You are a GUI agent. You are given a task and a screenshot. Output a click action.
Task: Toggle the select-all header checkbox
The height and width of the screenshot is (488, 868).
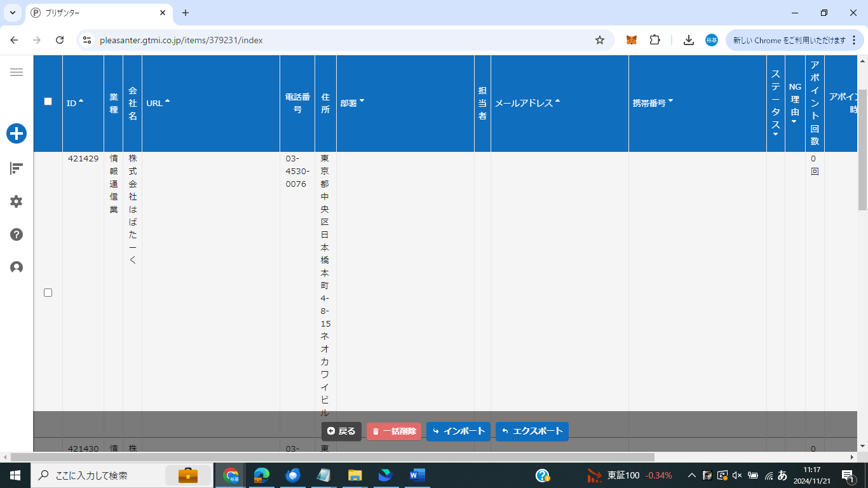(x=48, y=101)
